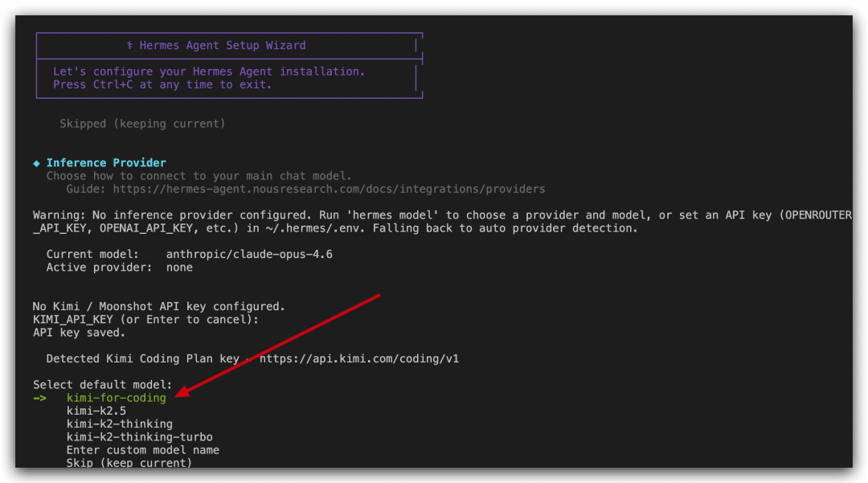868x483 pixels.
Task: Click the green selection arrow '->'
Action: pos(39,398)
